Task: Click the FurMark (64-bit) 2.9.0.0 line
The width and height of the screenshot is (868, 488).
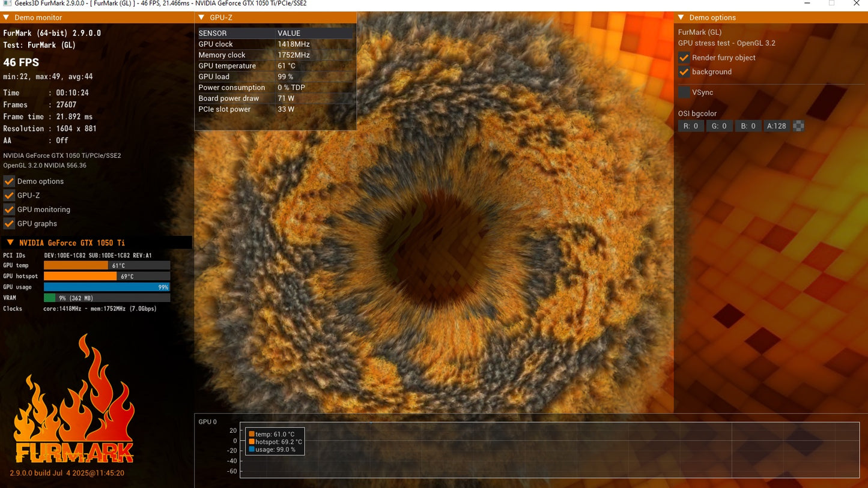Action: click(x=52, y=33)
